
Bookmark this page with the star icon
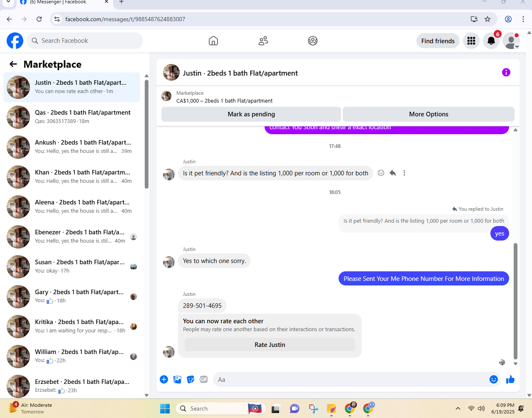pos(487,19)
